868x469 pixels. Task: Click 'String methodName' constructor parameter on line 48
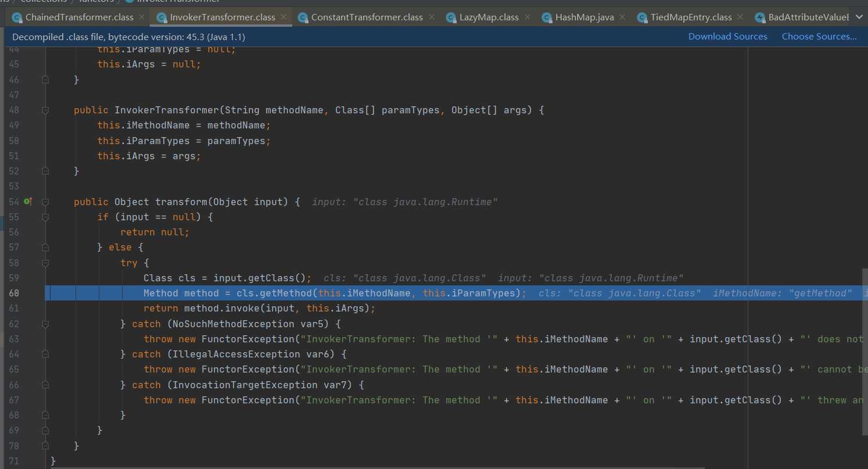[x=274, y=110]
